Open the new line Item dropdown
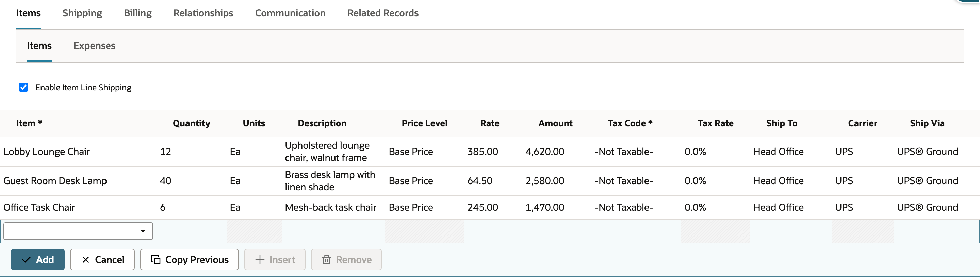Screen dimensions: 980x280 coord(78,231)
